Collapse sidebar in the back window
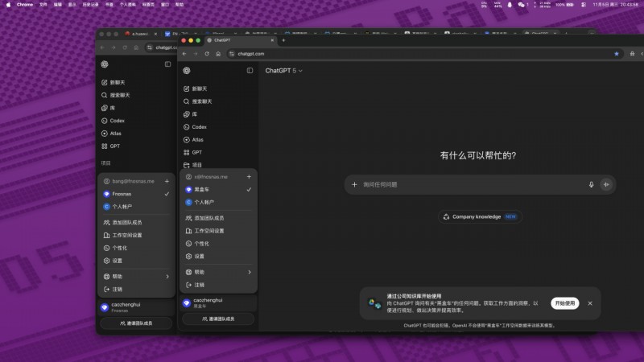 tap(167, 64)
